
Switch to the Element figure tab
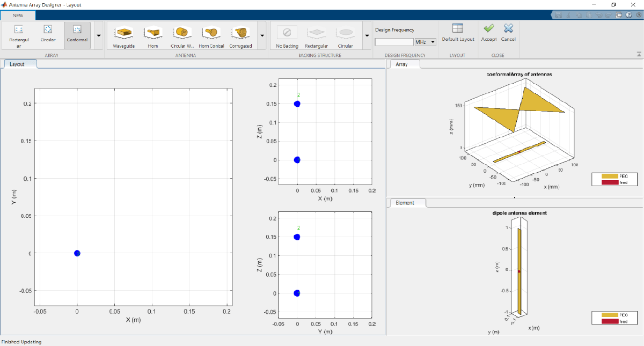408,203
